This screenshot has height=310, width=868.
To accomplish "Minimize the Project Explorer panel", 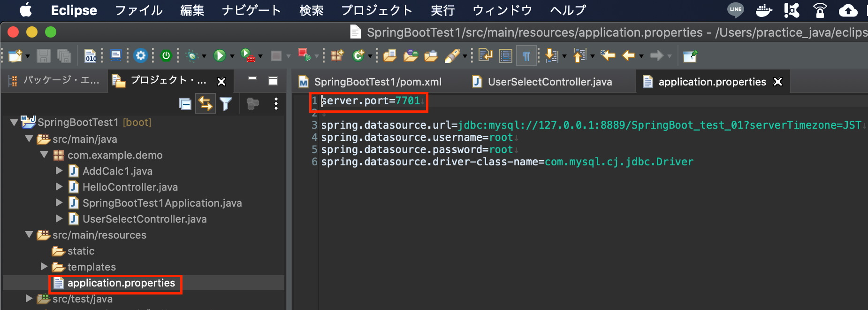I will tap(252, 79).
